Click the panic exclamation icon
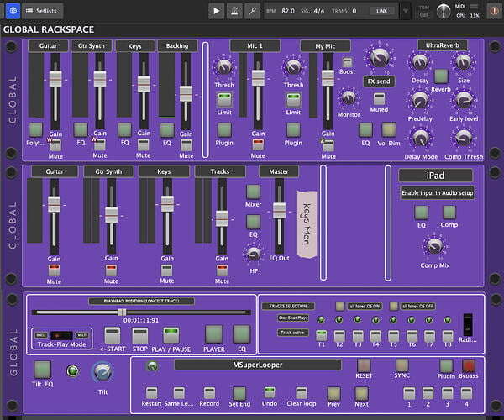The width and height of the screenshot is (504, 420). tap(494, 11)
